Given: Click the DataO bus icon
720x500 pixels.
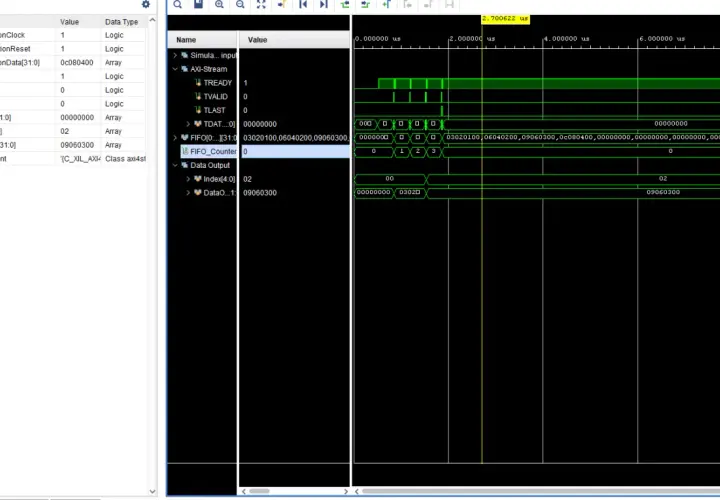Looking at the screenshot, I should 198,193.
